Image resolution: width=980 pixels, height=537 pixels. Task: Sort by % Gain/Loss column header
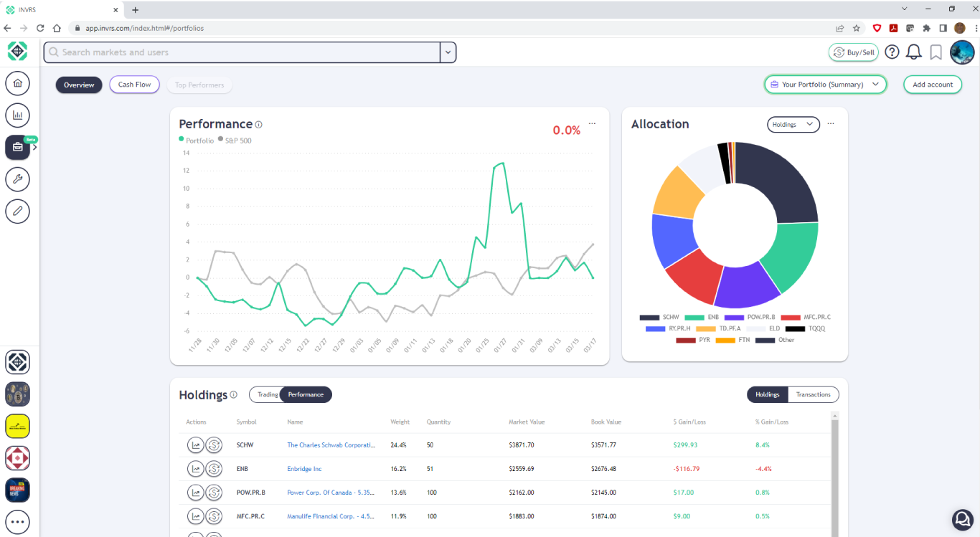(772, 422)
